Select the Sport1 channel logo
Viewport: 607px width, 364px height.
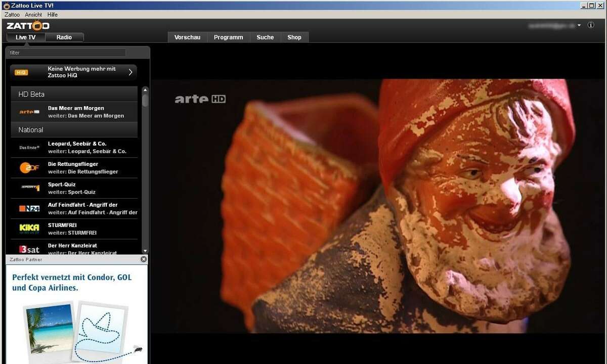pos(30,188)
